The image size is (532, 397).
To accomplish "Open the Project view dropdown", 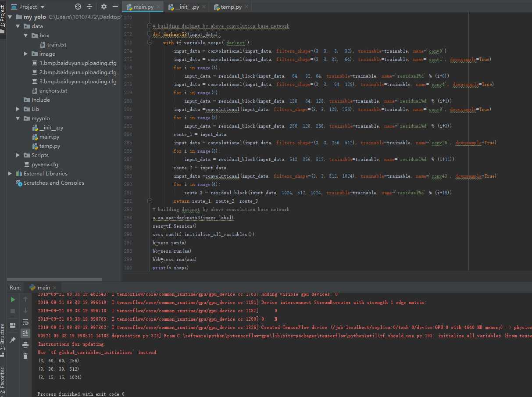I will coord(27,7).
